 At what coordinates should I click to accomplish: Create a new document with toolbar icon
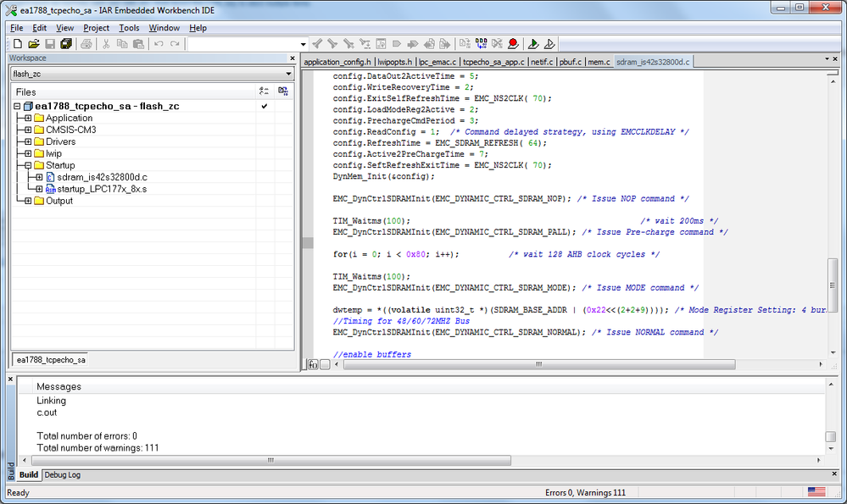click(17, 44)
